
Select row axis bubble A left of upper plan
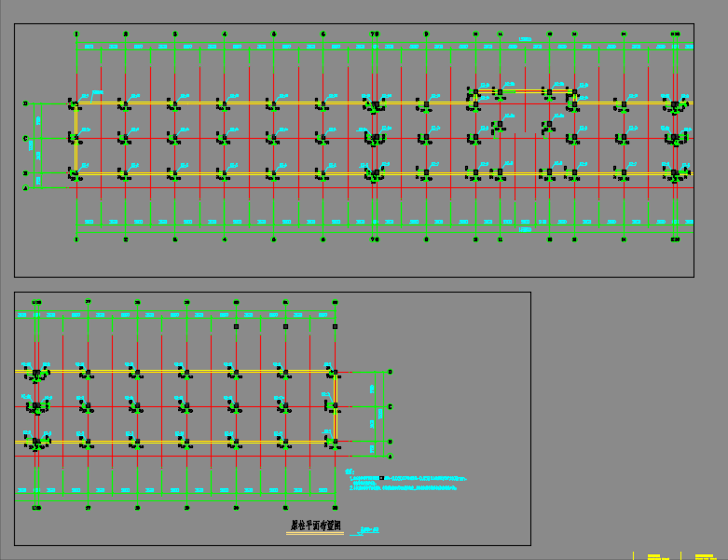coord(25,187)
